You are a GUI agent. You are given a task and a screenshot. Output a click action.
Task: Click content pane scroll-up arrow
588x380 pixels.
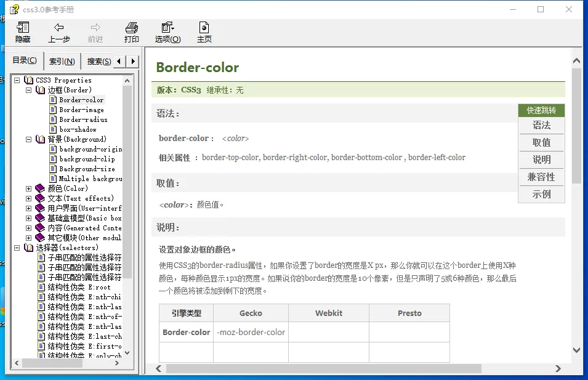tap(577, 61)
